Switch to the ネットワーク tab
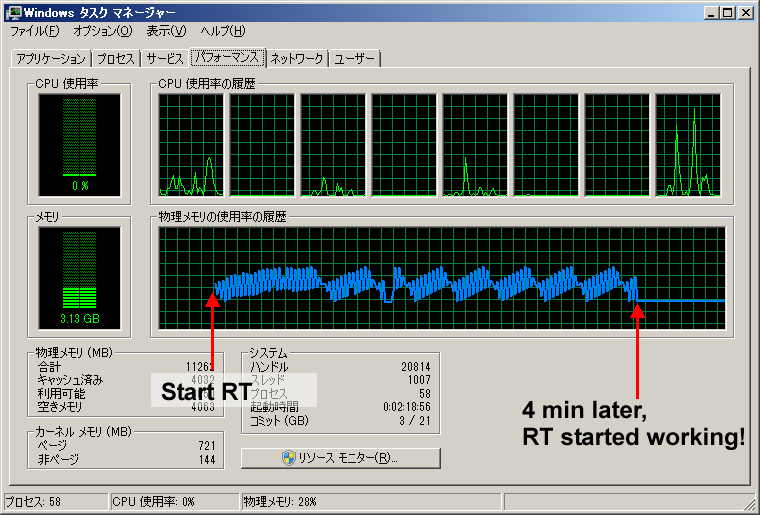The height and width of the screenshot is (515, 760). pos(296,59)
